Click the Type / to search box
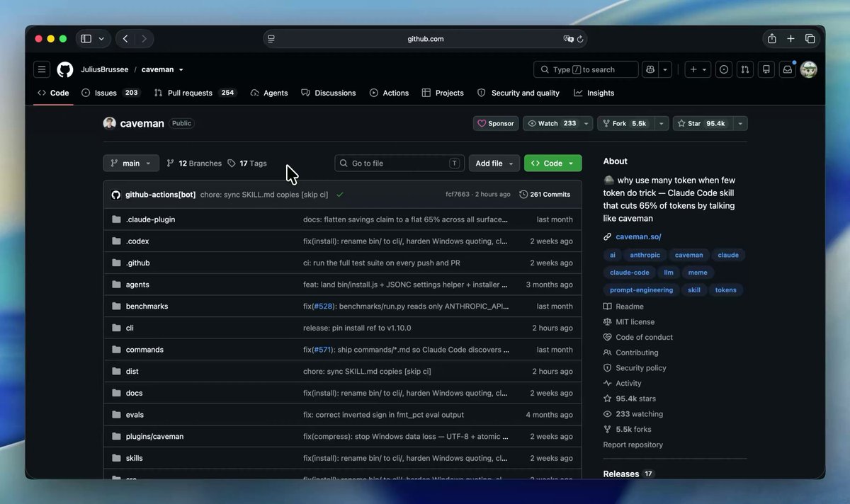 [586, 69]
